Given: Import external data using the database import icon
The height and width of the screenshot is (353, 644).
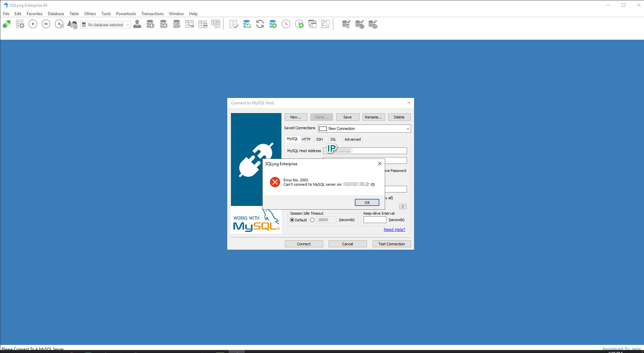Looking at the screenshot, I should (x=150, y=24).
